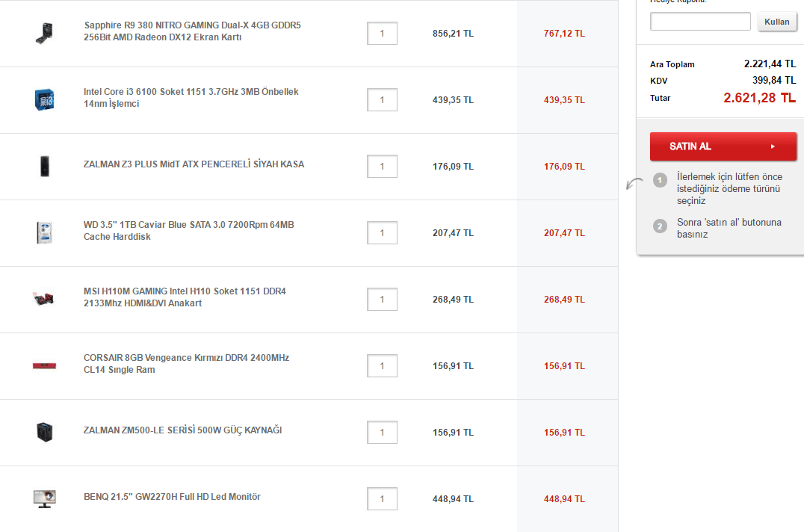Click quantity field for WD Caviar Blue

tap(382, 233)
